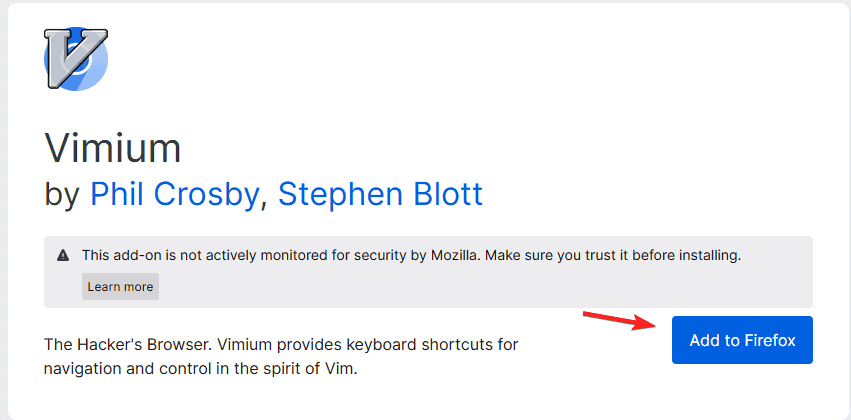The height and width of the screenshot is (420, 851).
Task: Click the Learn more button
Action: [x=120, y=287]
